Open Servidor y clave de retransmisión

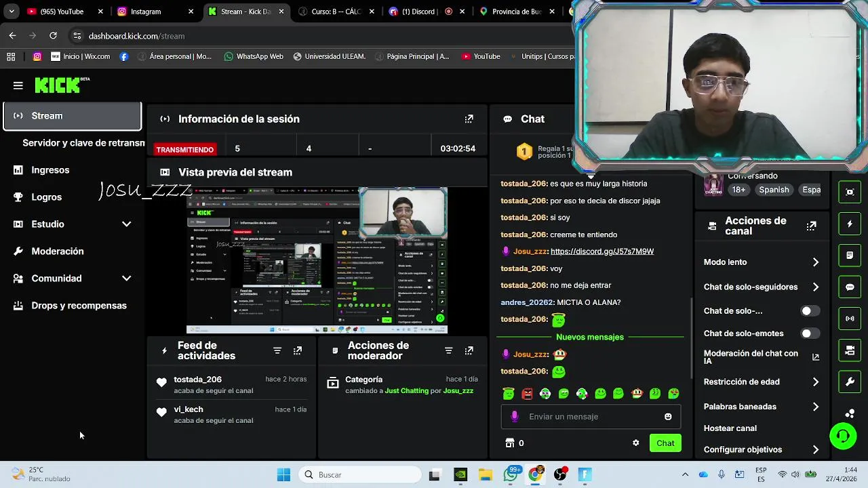coord(83,143)
